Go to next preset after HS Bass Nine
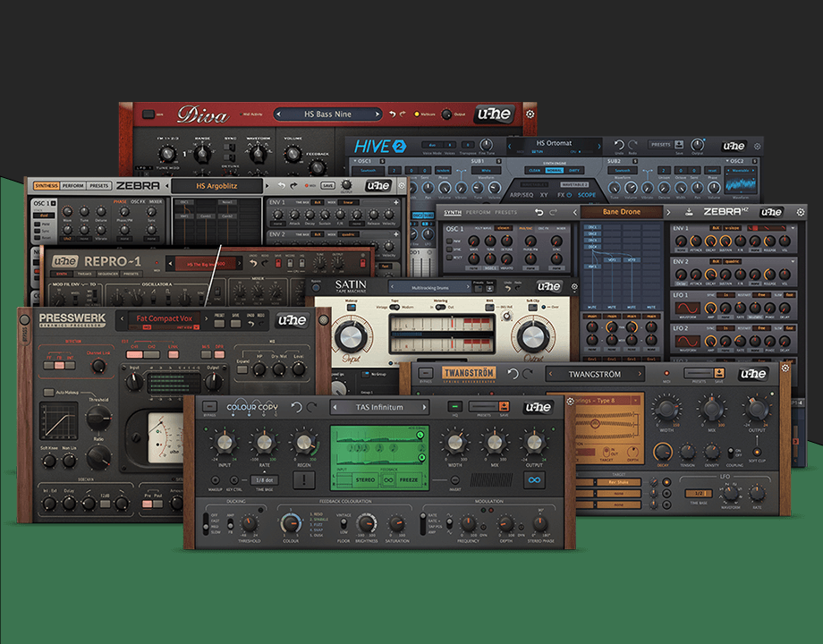This screenshot has width=823, height=644. [x=377, y=114]
